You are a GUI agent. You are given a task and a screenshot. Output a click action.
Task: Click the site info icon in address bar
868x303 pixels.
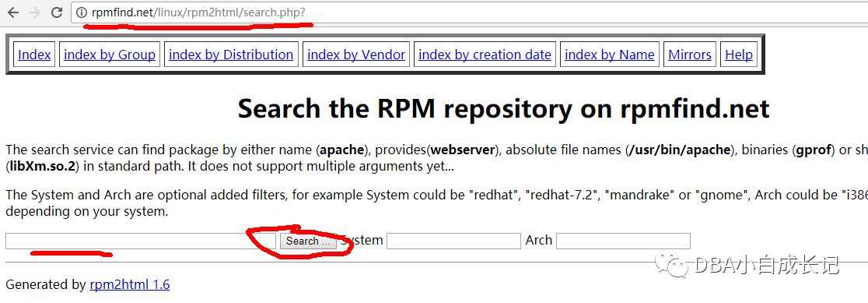click(x=82, y=12)
